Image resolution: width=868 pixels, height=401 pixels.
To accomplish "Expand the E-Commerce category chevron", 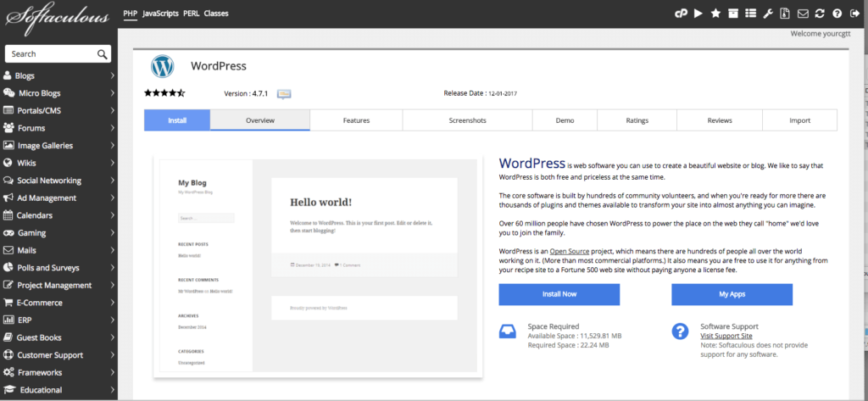I will (x=113, y=303).
